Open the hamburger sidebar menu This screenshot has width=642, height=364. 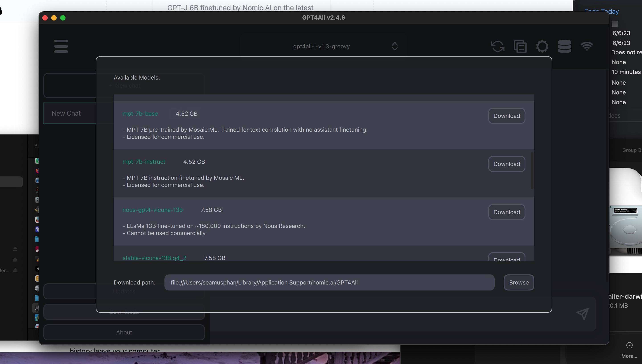click(x=61, y=46)
